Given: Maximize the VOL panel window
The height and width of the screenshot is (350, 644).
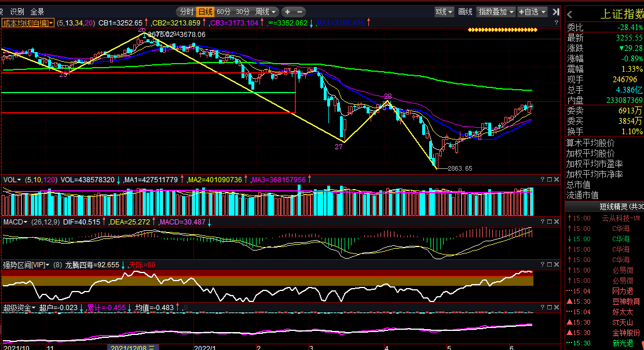Looking at the screenshot, I should click(x=550, y=179).
